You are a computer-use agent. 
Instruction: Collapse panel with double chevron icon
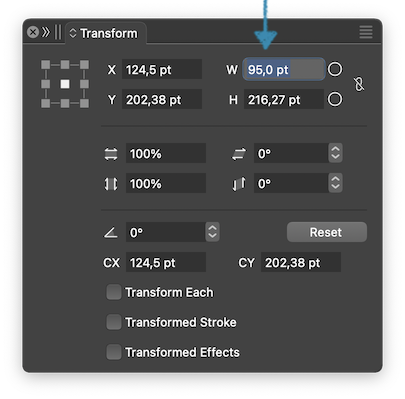point(46,32)
